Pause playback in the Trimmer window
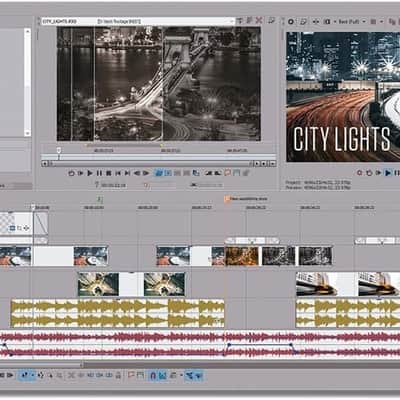400x400 pixels. 99,173
